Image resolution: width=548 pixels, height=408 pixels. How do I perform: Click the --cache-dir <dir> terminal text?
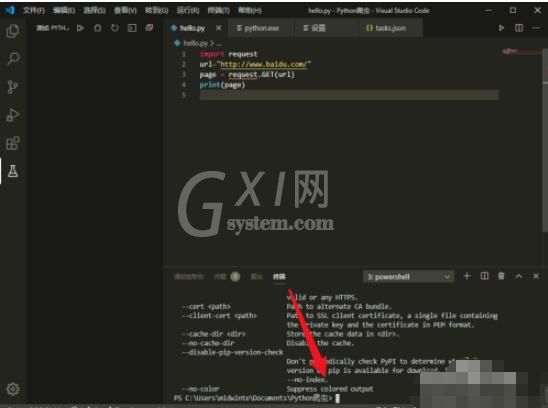[214, 334]
